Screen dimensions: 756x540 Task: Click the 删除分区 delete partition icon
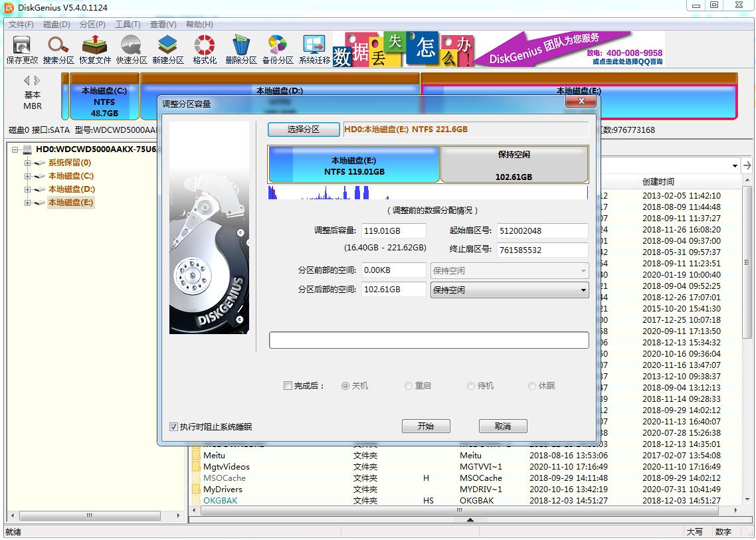click(241, 50)
